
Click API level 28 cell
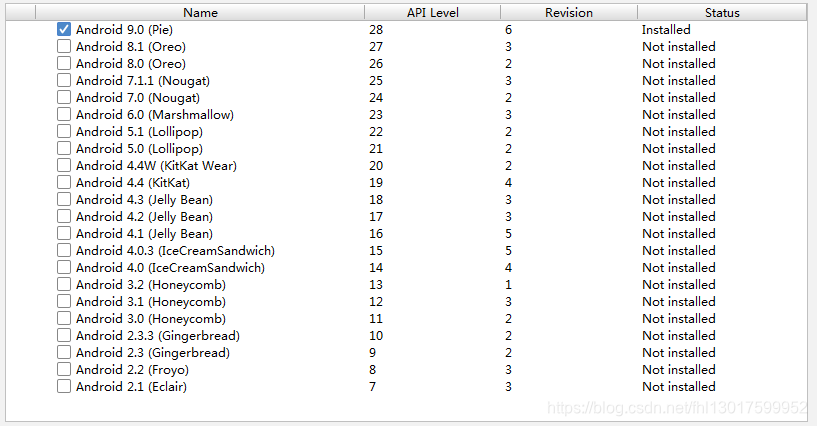(376, 30)
